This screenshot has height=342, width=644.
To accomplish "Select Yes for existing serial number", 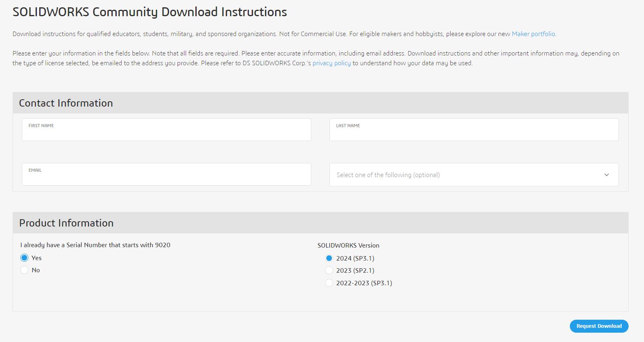I will click(24, 258).
